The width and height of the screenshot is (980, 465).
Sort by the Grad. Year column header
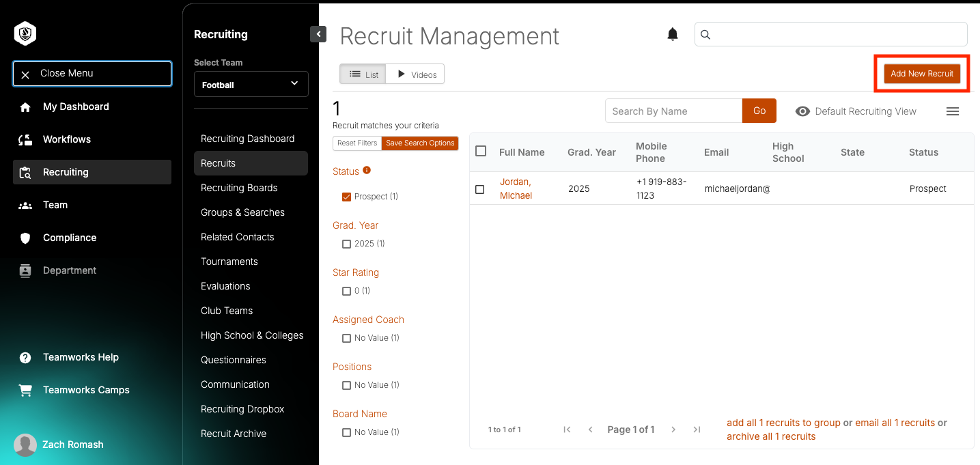pos(591,152)
